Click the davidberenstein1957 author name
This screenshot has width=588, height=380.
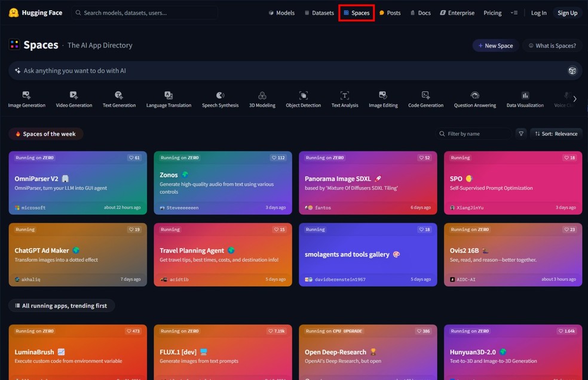pos(340,279)
